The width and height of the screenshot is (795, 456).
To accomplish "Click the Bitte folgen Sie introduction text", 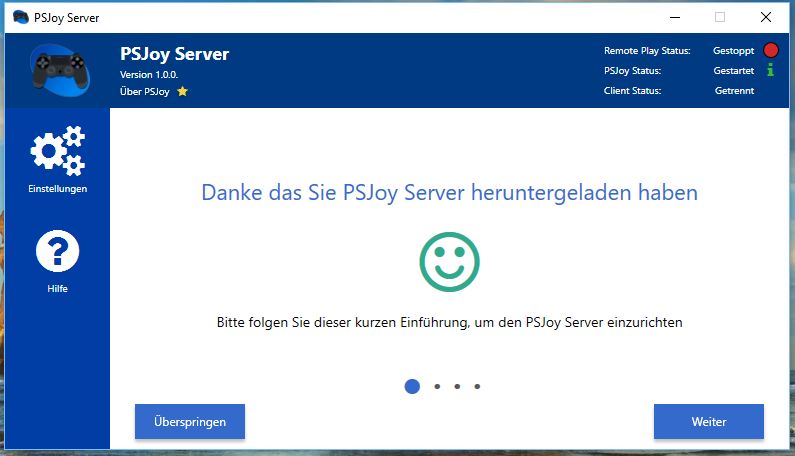I will (449, 323).
